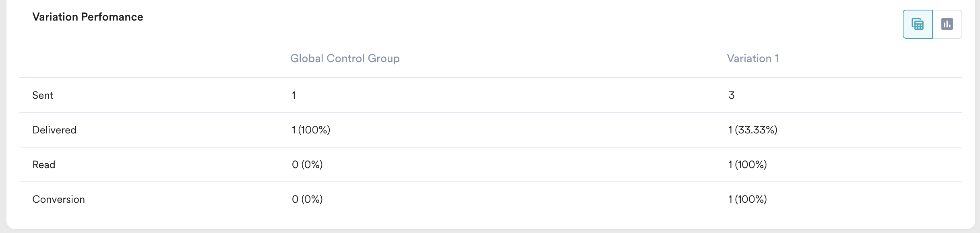Select the Read row label

pos(44,164)
